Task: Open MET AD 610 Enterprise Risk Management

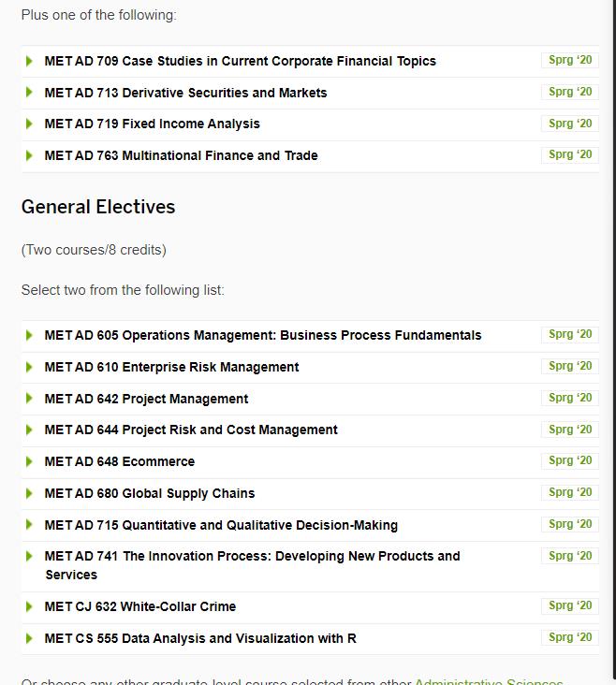Action: click(x=171, y=367)
